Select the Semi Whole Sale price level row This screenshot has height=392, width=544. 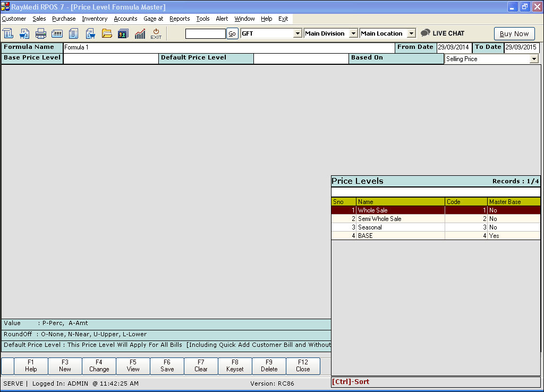[x=379, y=219]
